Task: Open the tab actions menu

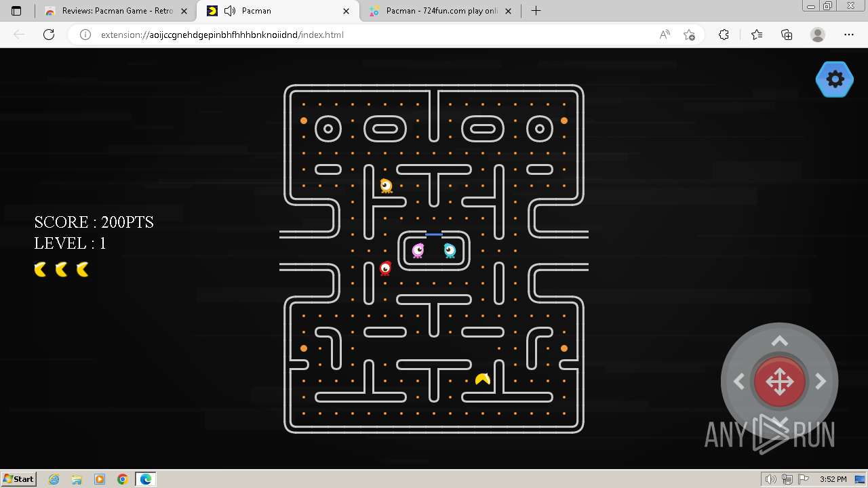Action: click(x=16, y=11)
